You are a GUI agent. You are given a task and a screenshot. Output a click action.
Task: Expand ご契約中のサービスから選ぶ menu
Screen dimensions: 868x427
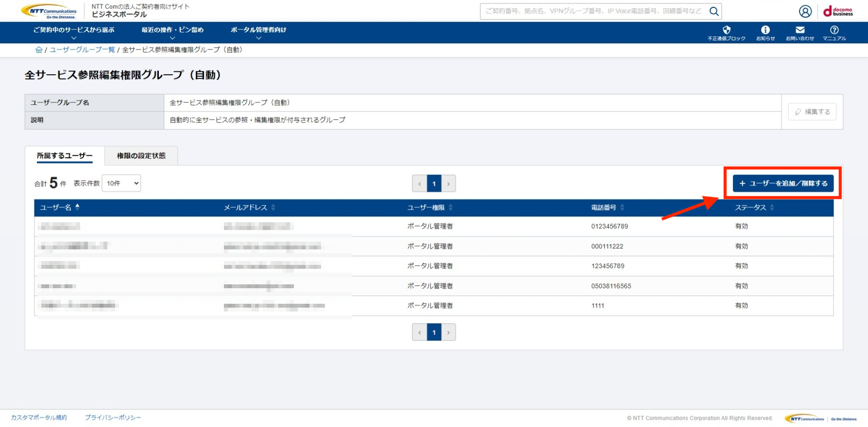(x=74, y=33)
